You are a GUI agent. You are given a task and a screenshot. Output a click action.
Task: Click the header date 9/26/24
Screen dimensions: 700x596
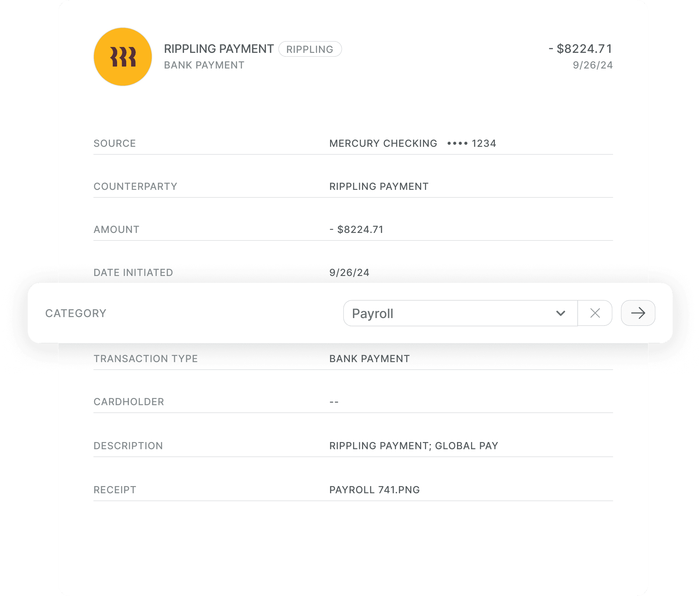(x=593, y=65)
